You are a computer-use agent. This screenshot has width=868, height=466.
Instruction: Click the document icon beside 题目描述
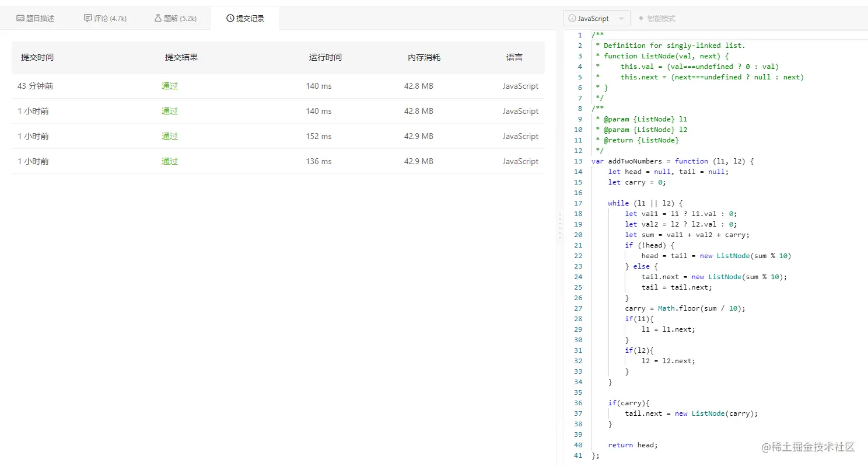(20, 19)
